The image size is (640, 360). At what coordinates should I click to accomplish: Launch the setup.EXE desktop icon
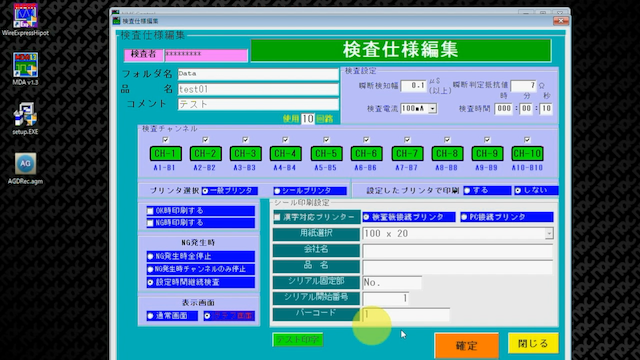tap(25, 118)
